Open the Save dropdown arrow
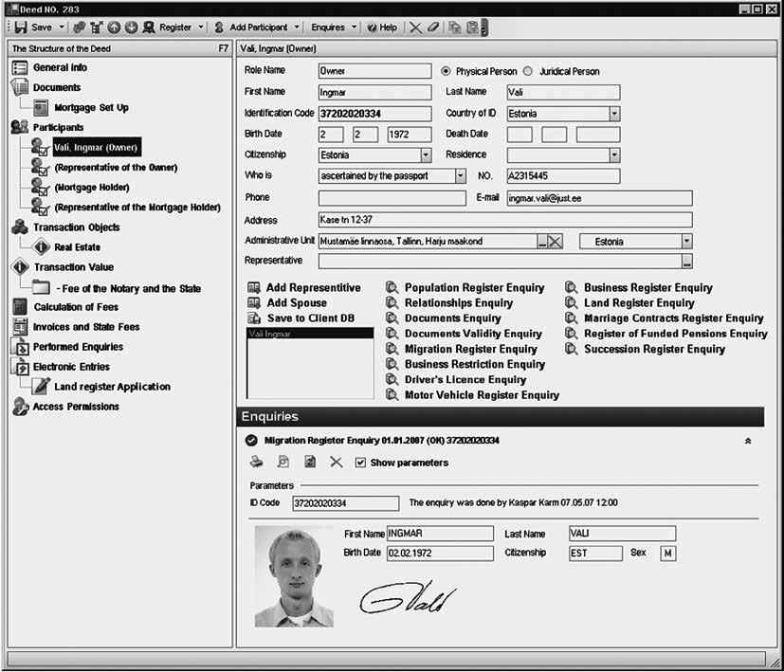The width and height of the screenshot is (784, 672). 62,27
